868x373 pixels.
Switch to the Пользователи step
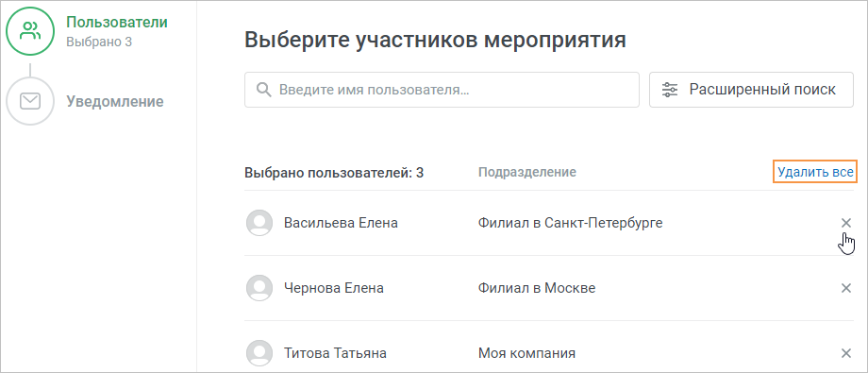tap(117, 23)
